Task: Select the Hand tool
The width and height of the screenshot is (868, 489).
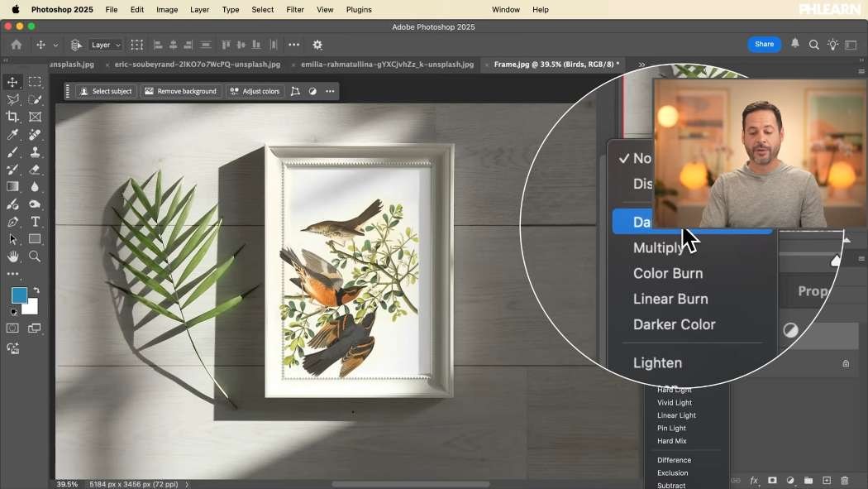Action: (x=12, y=256)
